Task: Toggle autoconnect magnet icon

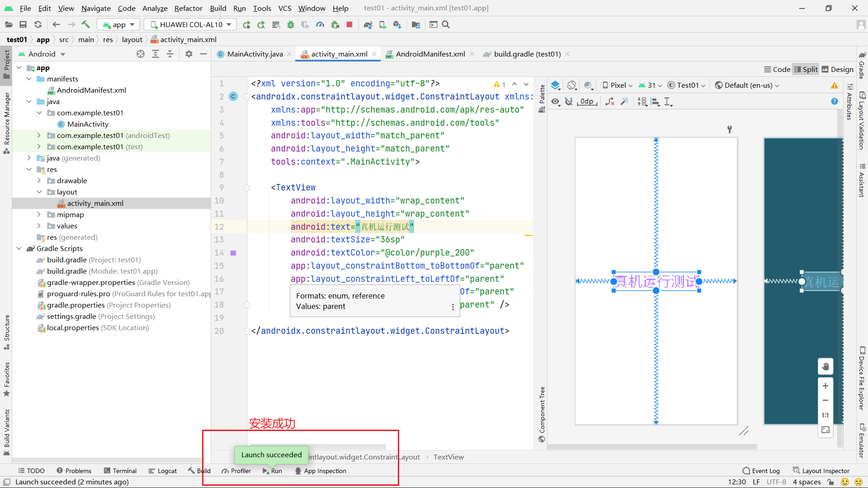Action: tap(569, 102)
